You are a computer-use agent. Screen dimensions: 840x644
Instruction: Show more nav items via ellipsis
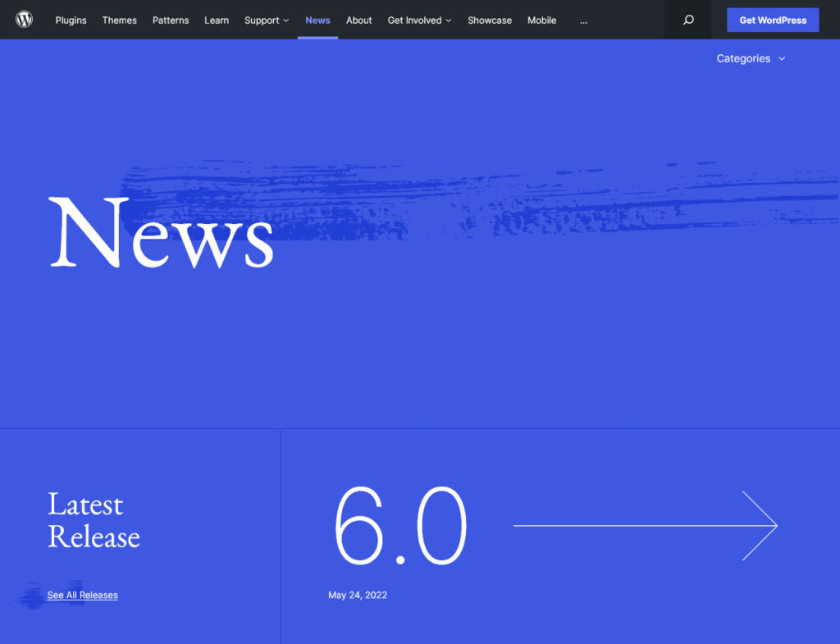pyautogui.click(x=583, y=21)
